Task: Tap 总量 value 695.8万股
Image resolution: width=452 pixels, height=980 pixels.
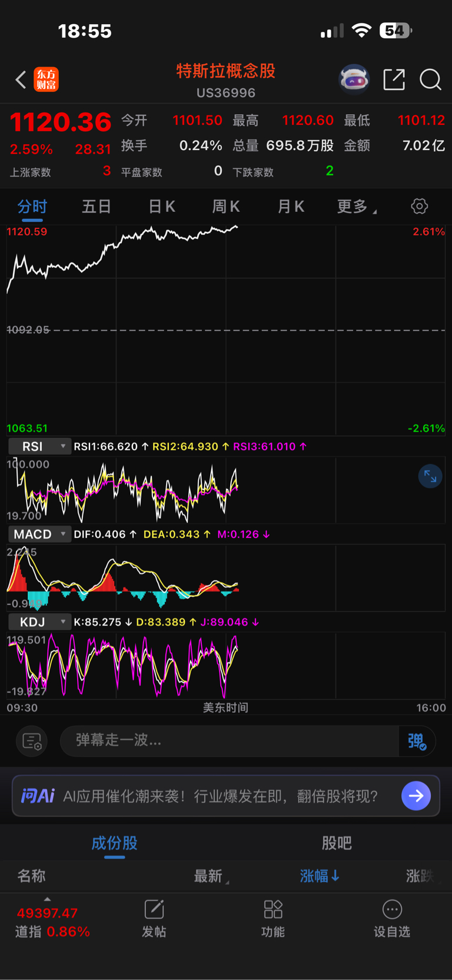Action: click(x=300, y=145)
